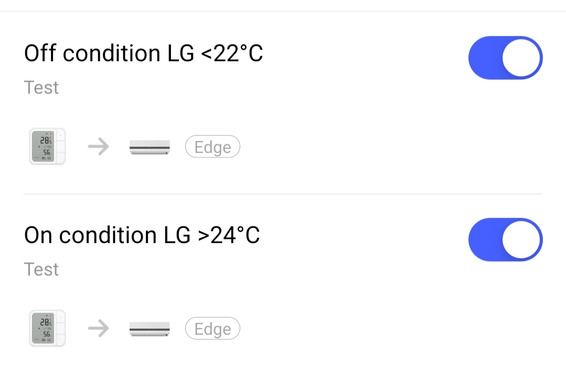Disable the Off condition LG <22°C toggle
Viewport: 566px width, 392px height.
coord(505,58)
